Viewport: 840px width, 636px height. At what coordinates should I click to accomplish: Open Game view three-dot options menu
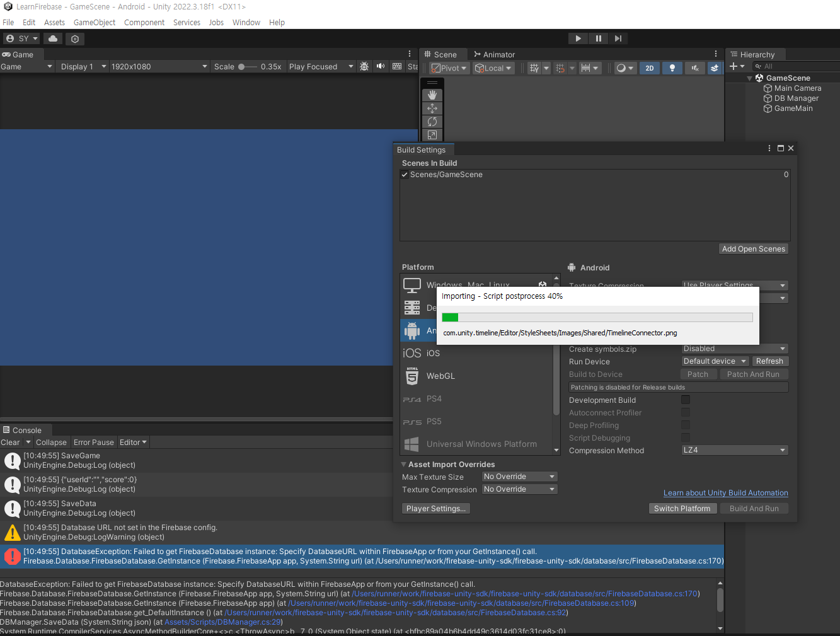point(410,54)
